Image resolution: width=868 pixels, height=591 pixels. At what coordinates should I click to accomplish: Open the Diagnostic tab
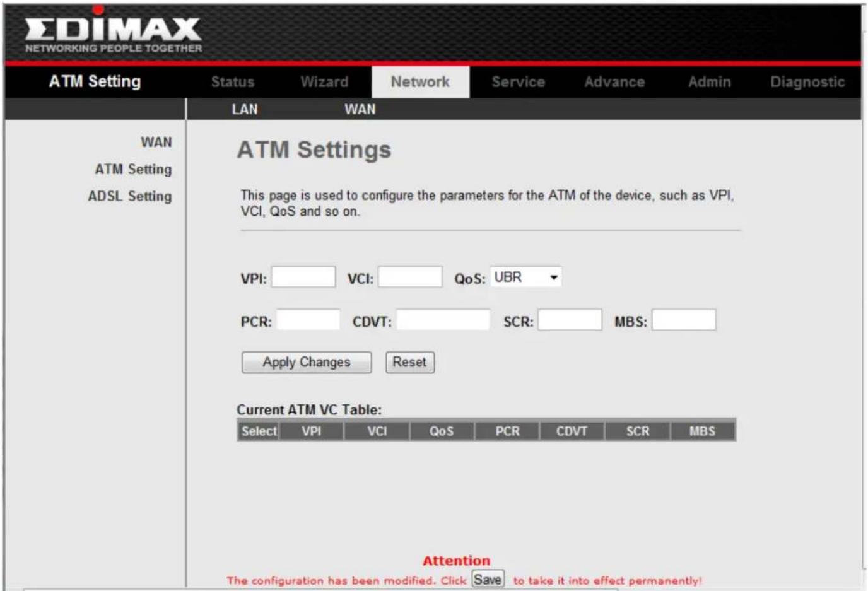pos(807,82)
